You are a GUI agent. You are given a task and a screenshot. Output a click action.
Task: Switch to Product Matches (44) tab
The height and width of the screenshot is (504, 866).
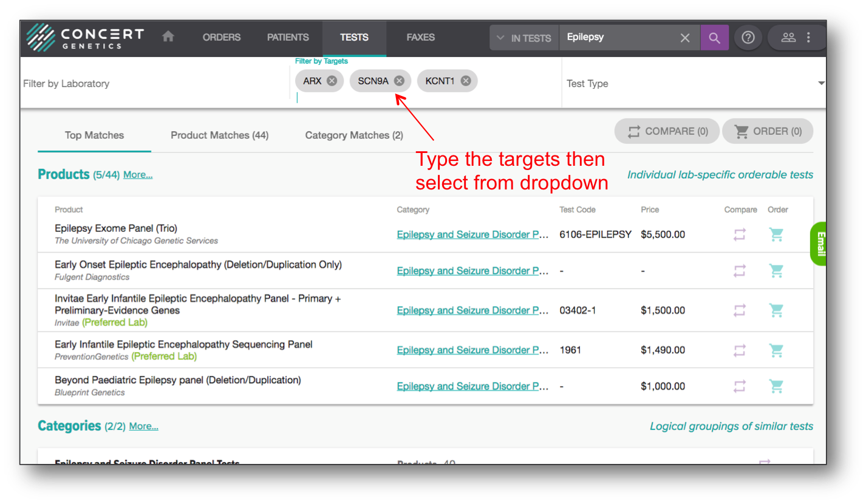(x=219, y=135)
